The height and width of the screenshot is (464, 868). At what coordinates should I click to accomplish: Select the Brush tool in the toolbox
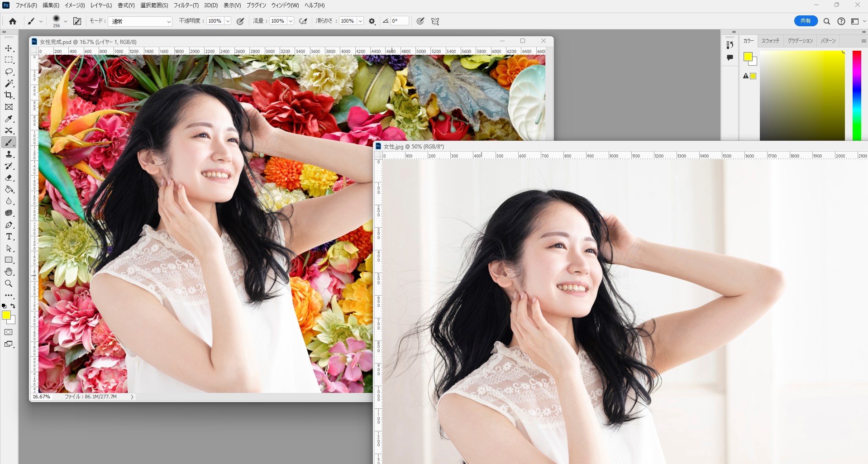tap(9, 143)
